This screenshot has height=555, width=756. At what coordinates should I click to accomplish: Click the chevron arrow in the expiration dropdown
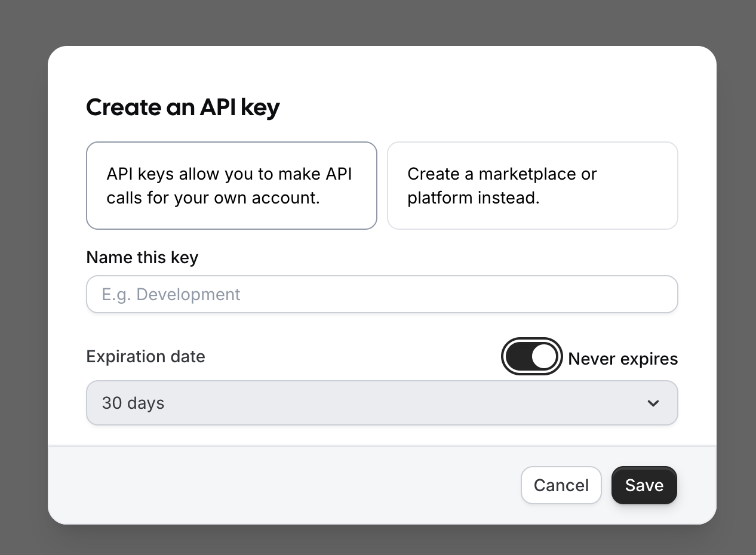pyautogui.click(x=653, y=403)
